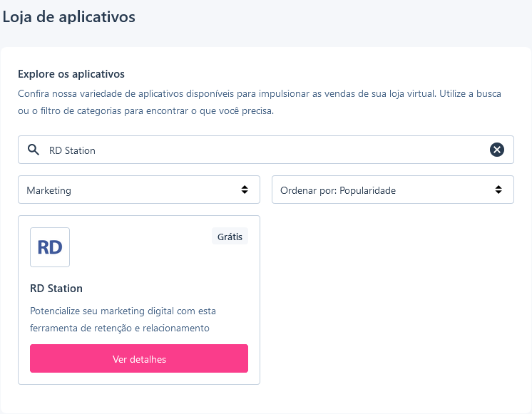Click the magnifying glass search icon
The image size is (532, 414).
point(34,150)
